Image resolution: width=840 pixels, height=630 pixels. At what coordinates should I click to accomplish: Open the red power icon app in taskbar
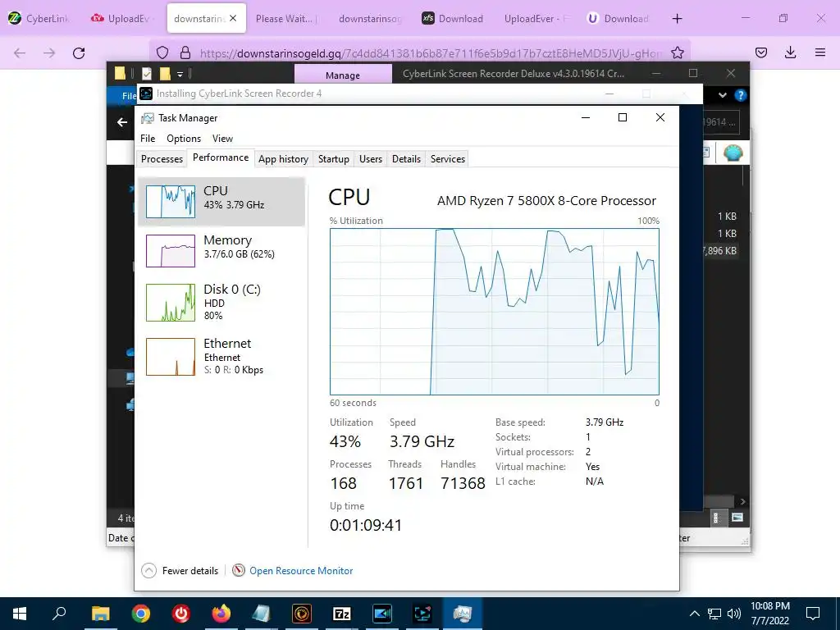point(181,614)
